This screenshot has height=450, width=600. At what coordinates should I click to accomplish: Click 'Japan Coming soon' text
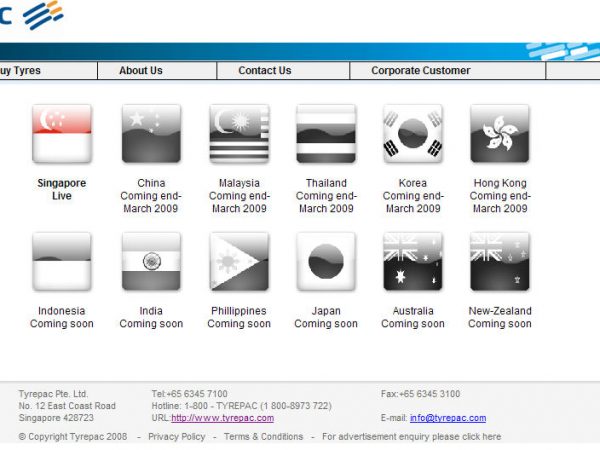tap(326, 317)
